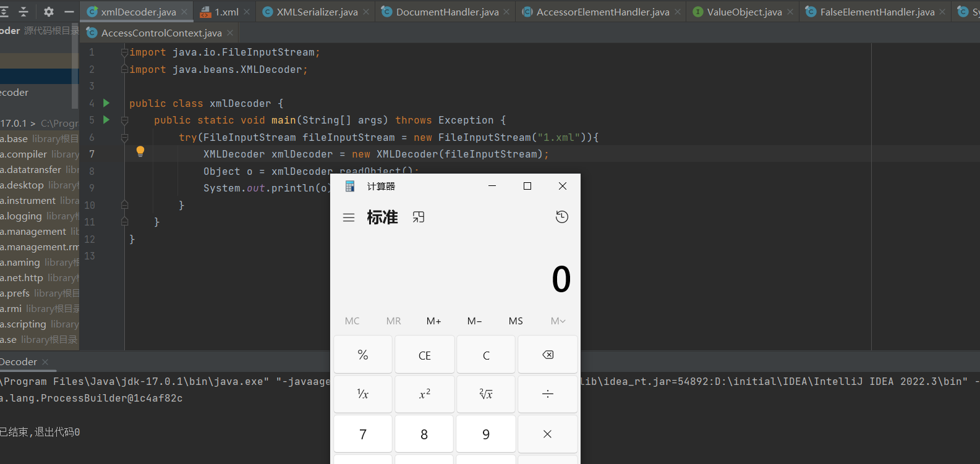
Task: Click the calculator divide key
Action: point(548,394)
